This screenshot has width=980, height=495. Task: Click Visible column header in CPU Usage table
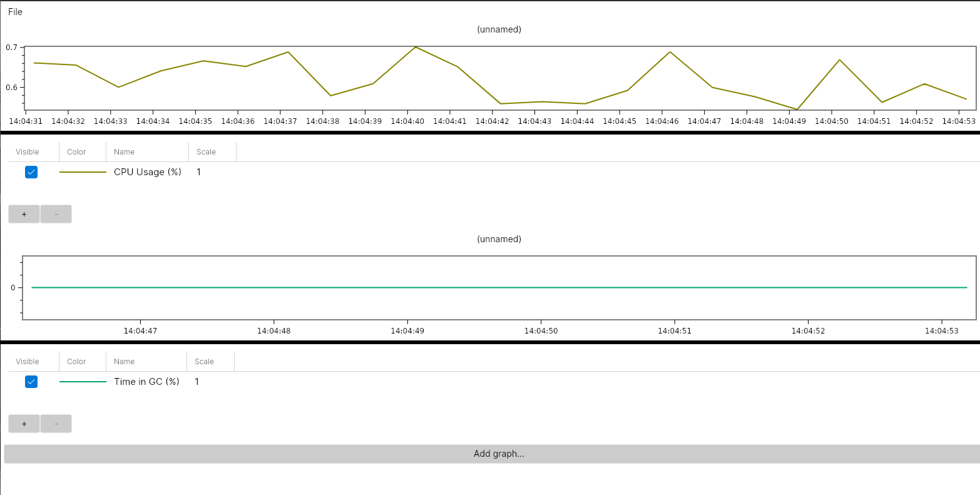(28, 152)
